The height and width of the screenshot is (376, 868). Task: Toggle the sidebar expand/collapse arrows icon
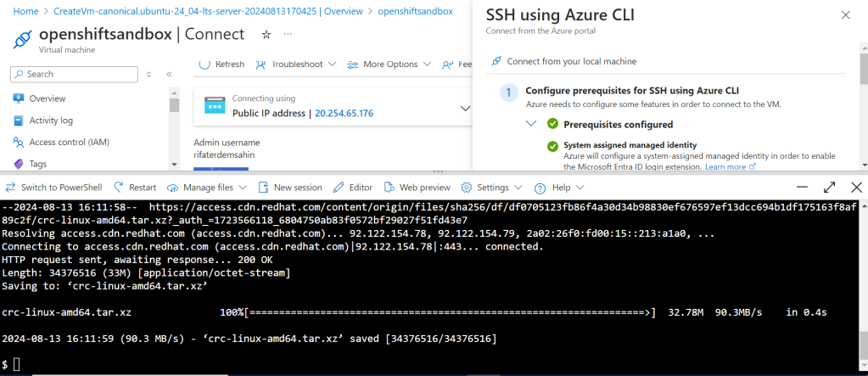click(x=148, y=74)
